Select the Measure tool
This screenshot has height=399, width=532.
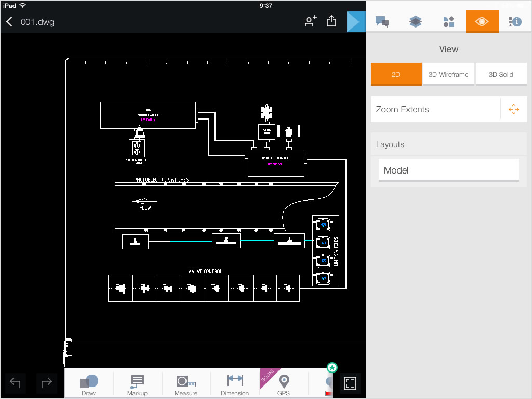click(x=186, y=384)
